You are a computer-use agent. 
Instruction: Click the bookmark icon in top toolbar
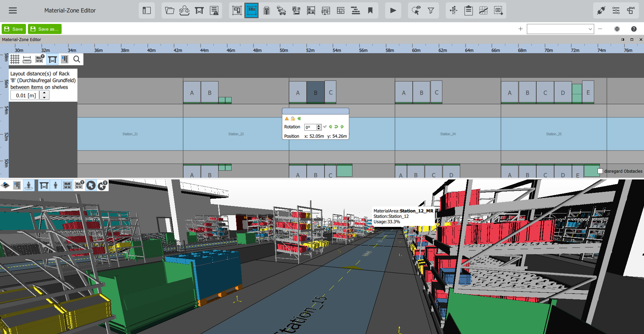click(370, 10)
